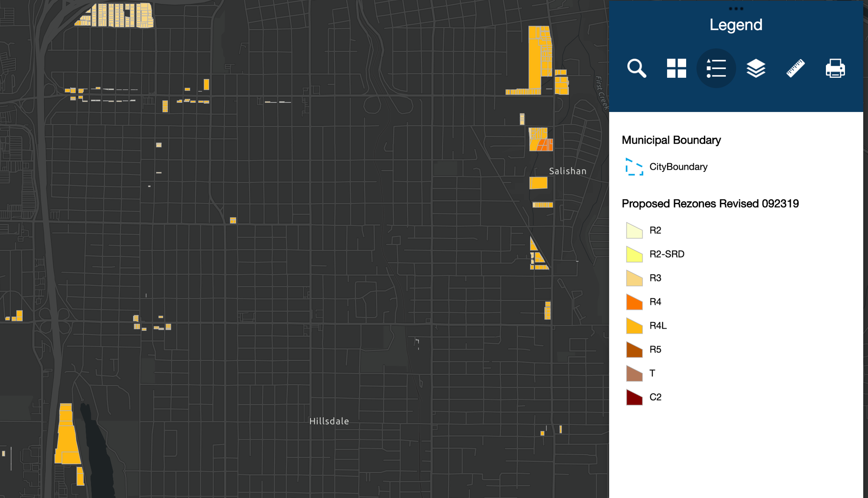
Task: Open the basemap gallery grid icon
Action: click(676, 69)
